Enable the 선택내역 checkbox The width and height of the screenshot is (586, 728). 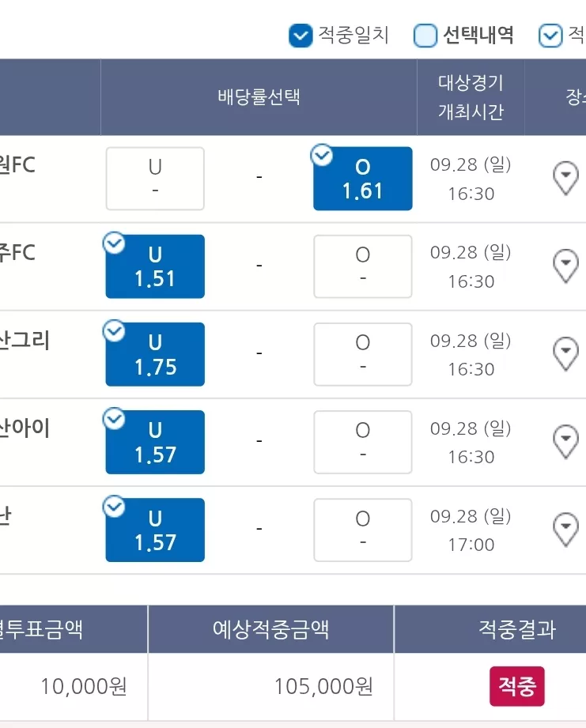pos(425,36)
